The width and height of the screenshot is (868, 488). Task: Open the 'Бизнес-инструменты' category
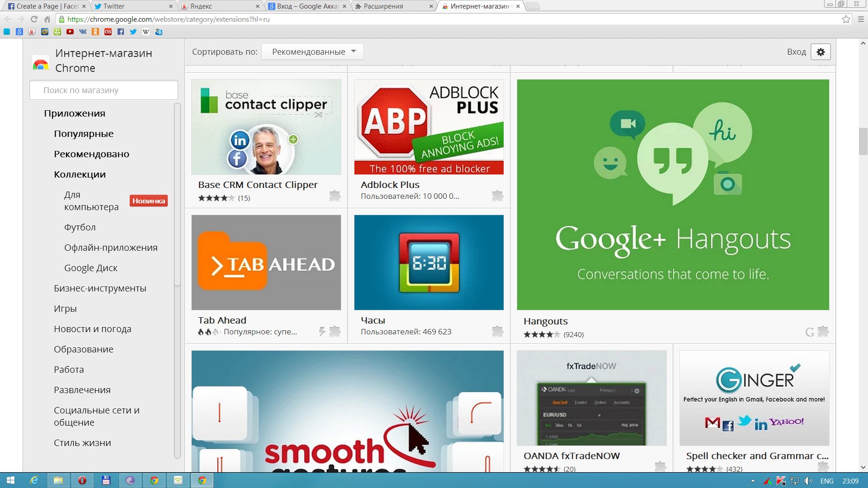[100, 288]
